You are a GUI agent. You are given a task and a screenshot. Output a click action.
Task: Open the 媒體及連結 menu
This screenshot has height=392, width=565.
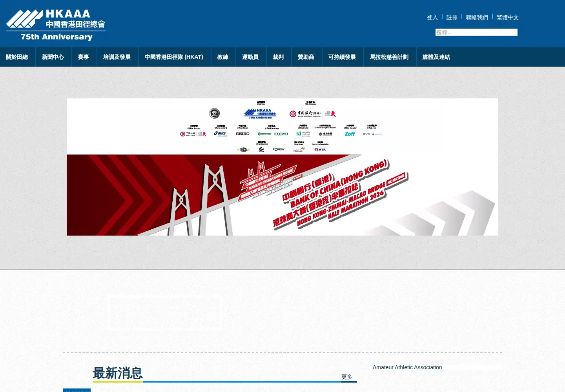pos(436,57)
